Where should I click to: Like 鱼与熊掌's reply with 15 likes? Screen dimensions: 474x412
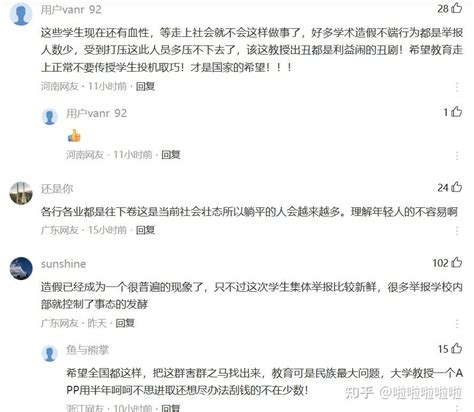coord(456,349)
